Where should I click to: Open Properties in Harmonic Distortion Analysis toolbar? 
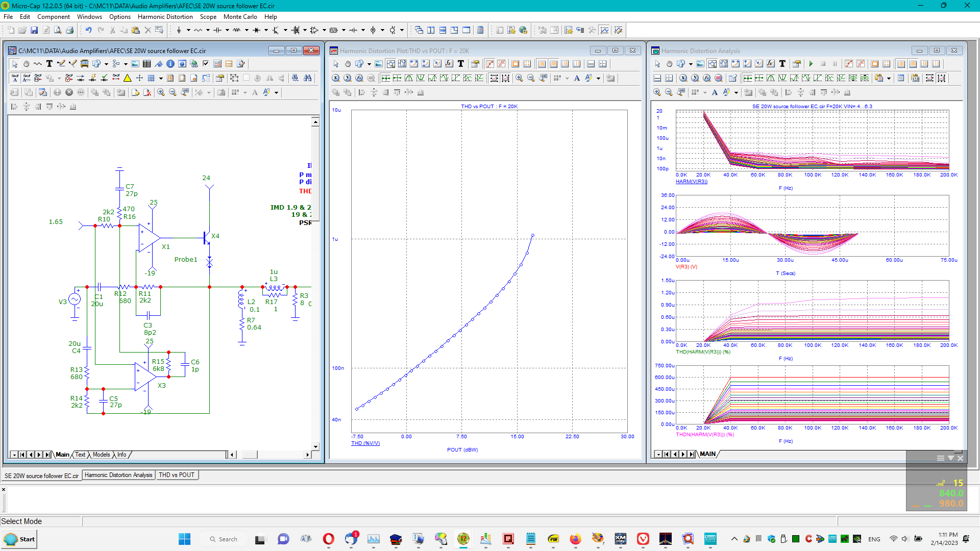coord(797,64)
